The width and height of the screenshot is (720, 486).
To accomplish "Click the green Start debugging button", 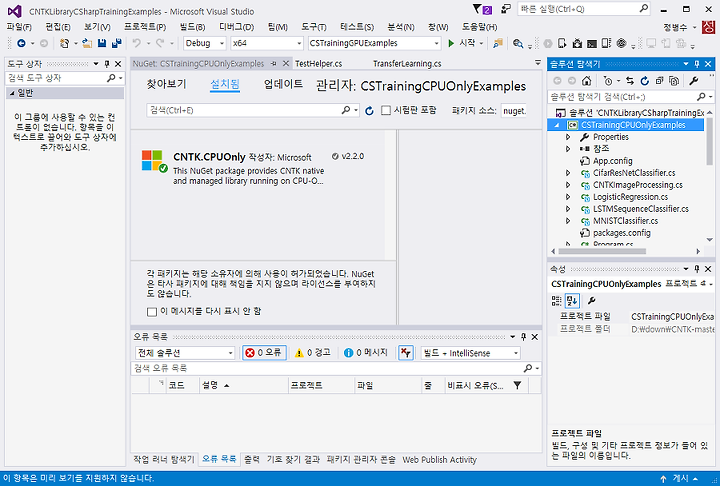I will 462,43.
